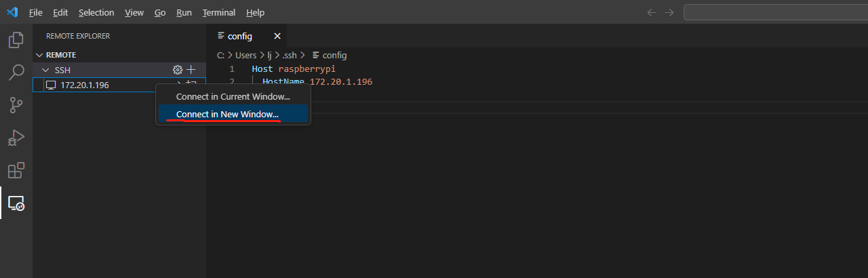Open the Terminal menu

coord(219,12)
